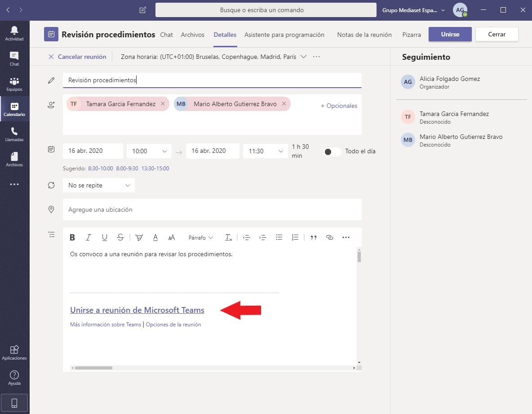This screenshot has width=532, height=414.
Task: Open the No se repite dropdown
Action: pos(98,185)
